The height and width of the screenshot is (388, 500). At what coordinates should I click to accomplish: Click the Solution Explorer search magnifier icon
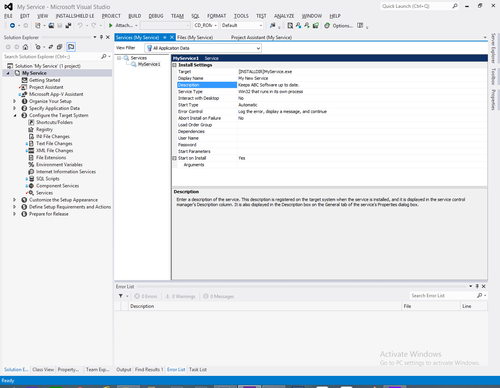point(104,57)
